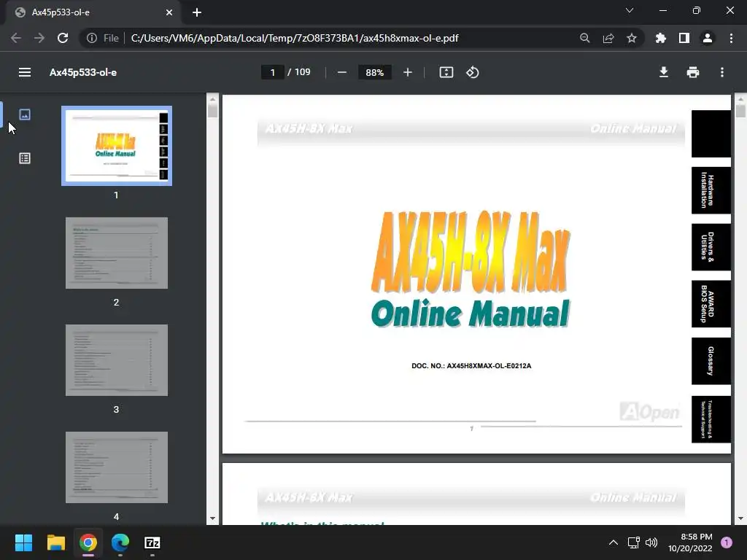
Task: Open the Drivers & Utilities side tab
Action: tap(711, 246)
